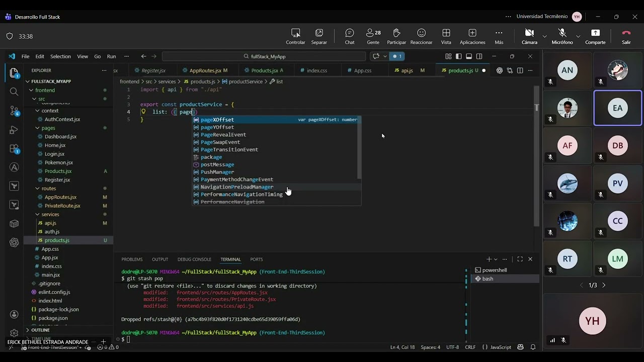Click the Separar pop-out icon in Teams
This screenshot has height=362, width=644.
pos(319,36)
